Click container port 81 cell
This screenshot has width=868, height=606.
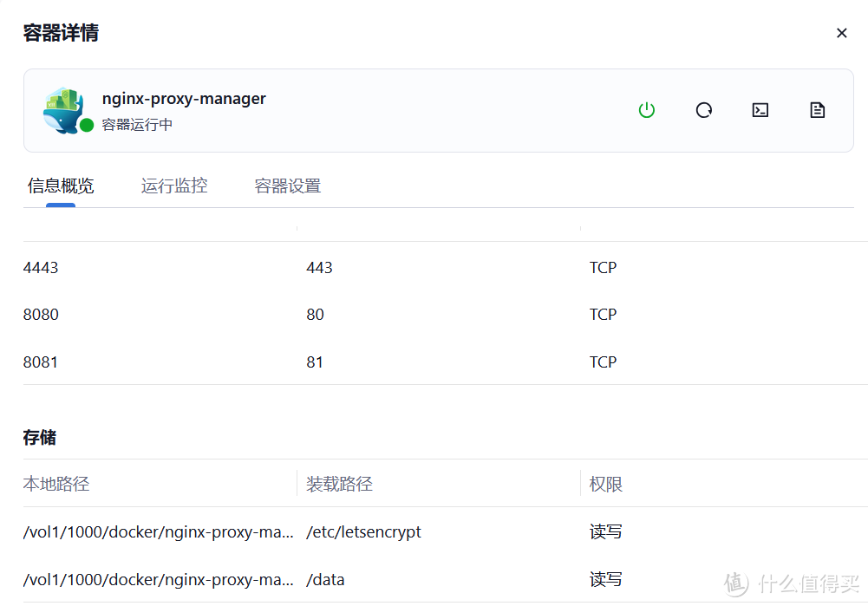[315, 362]
